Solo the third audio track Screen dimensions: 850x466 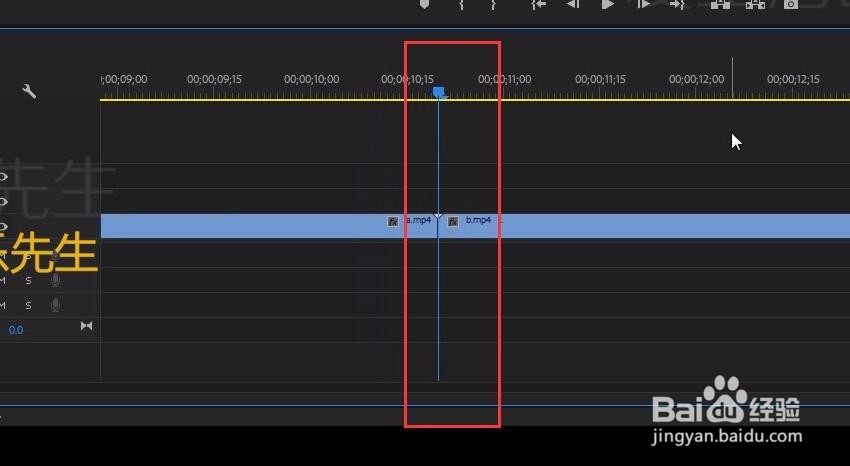coord(28,306)
